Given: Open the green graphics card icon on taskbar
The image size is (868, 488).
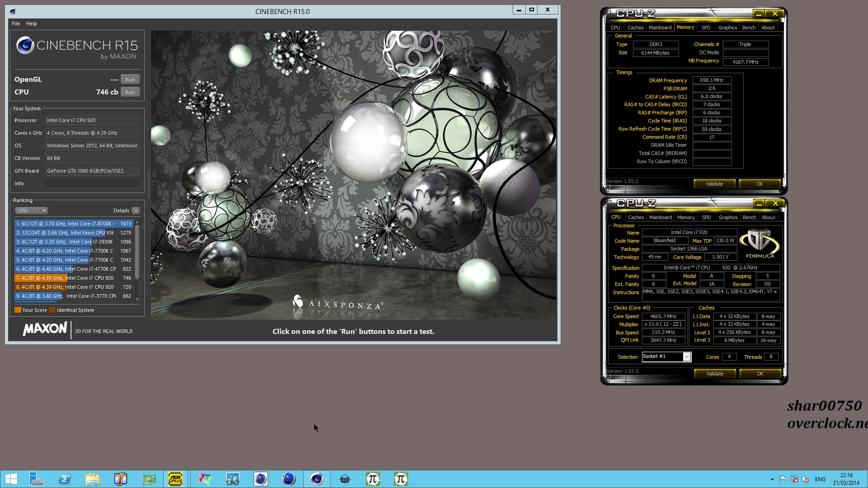Looking at the screenshot, I should [149, 479].
